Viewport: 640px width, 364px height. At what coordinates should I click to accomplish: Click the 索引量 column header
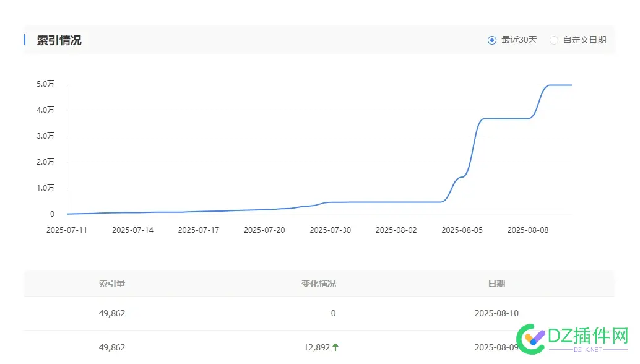click(112, 284)
